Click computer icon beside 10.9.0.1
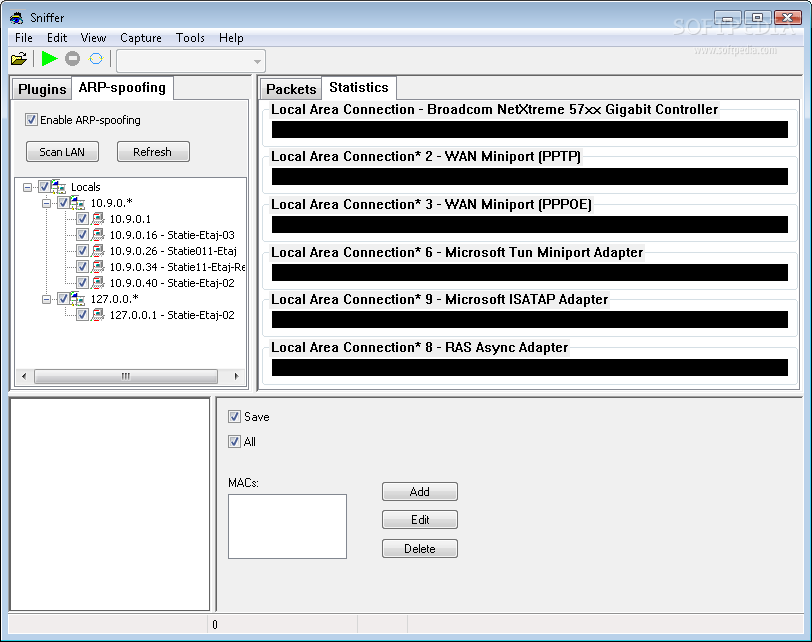The height and width of the screenshot is (642, 812). coord(97,219)
